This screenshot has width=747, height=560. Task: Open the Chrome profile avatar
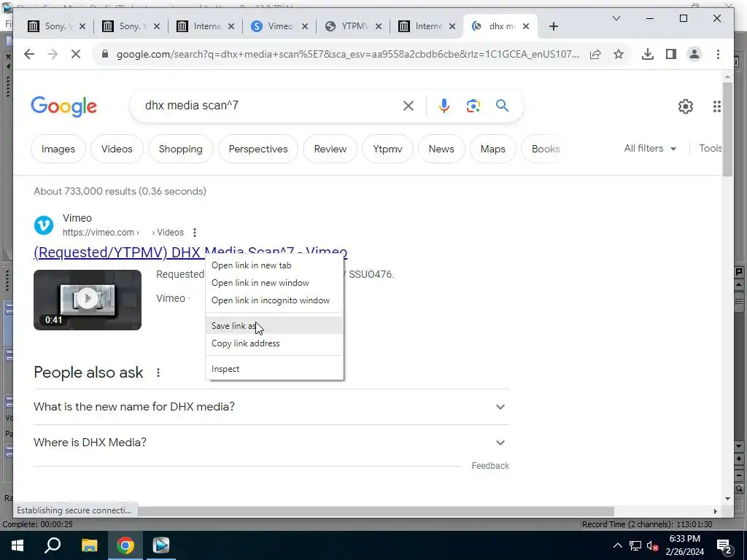pyautogui.click(x=694, y=54)
